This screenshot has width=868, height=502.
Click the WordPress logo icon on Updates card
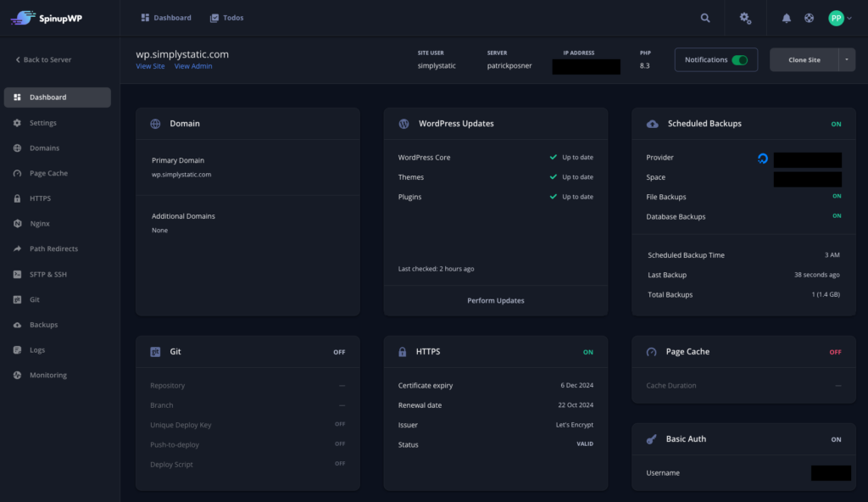(403, 124)
